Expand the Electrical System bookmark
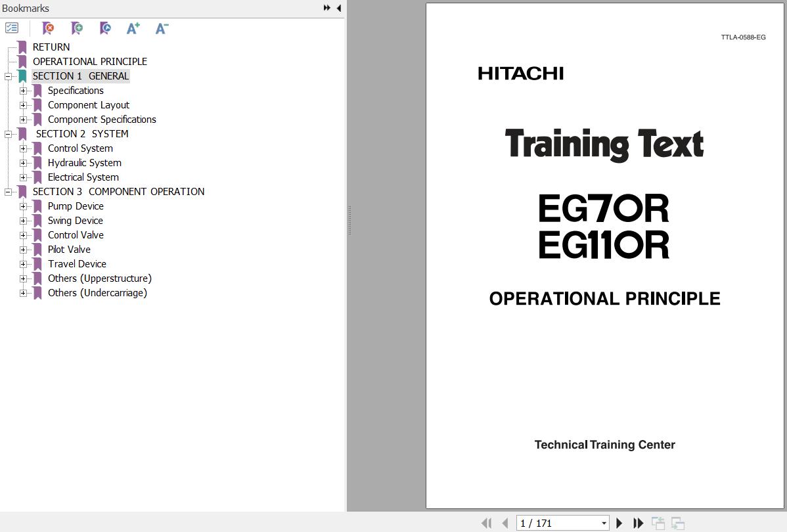The width and height of the screenshot is (787, 532). tap(23, 177)
